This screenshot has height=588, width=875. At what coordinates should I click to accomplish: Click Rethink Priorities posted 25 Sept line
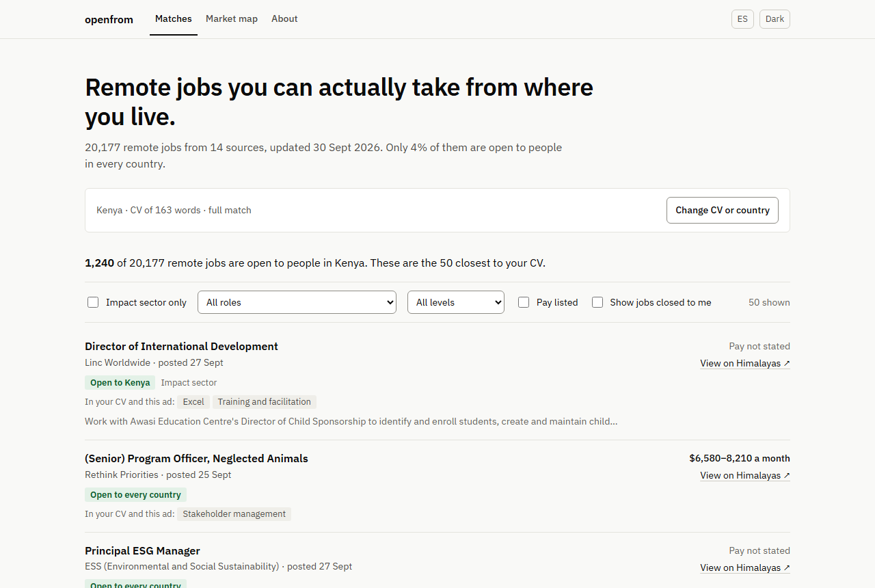pyautogui.click(x=158, y=475)
